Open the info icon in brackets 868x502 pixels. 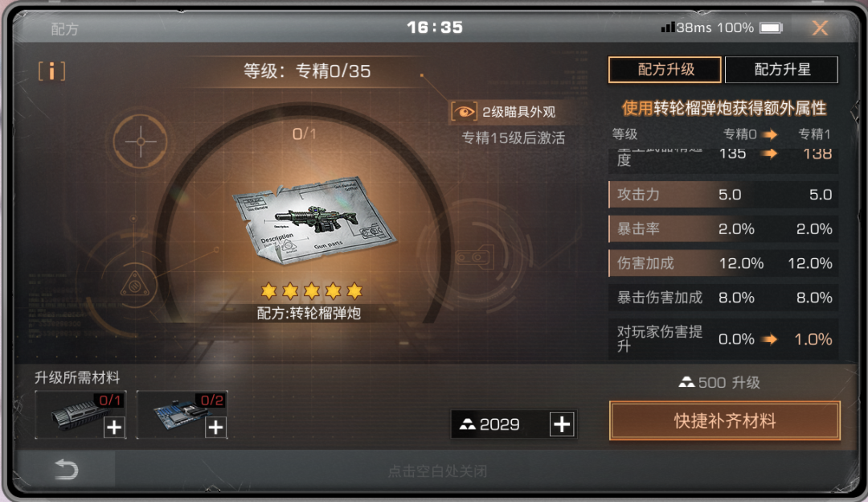tap(51, 71)
